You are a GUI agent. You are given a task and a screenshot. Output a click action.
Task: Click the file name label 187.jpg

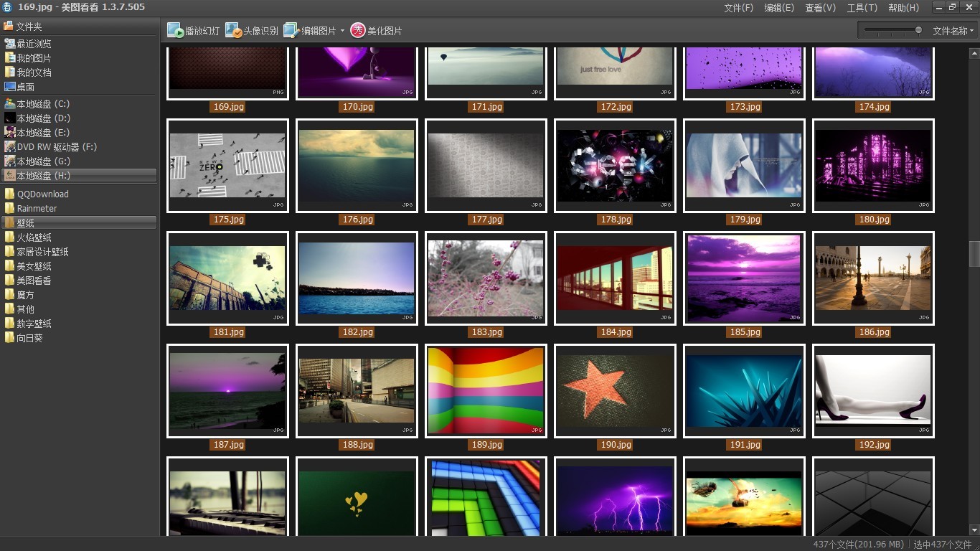point(228,445)
